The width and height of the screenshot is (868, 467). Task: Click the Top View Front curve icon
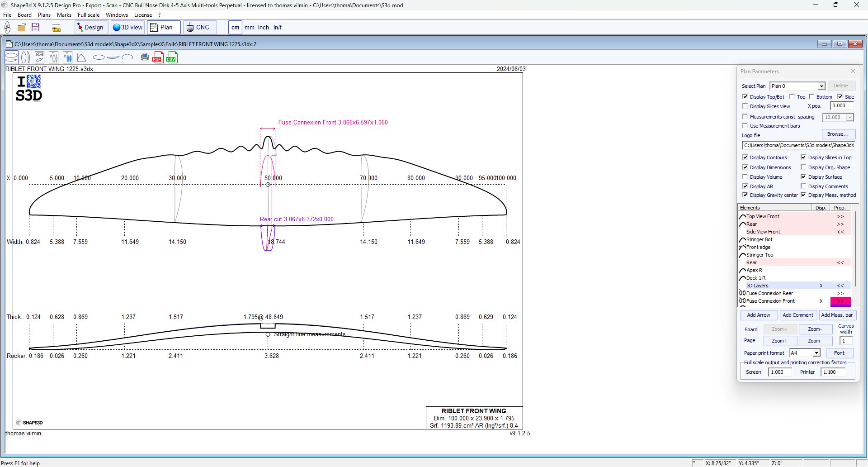pyautogui.click(x=742, y=217)
